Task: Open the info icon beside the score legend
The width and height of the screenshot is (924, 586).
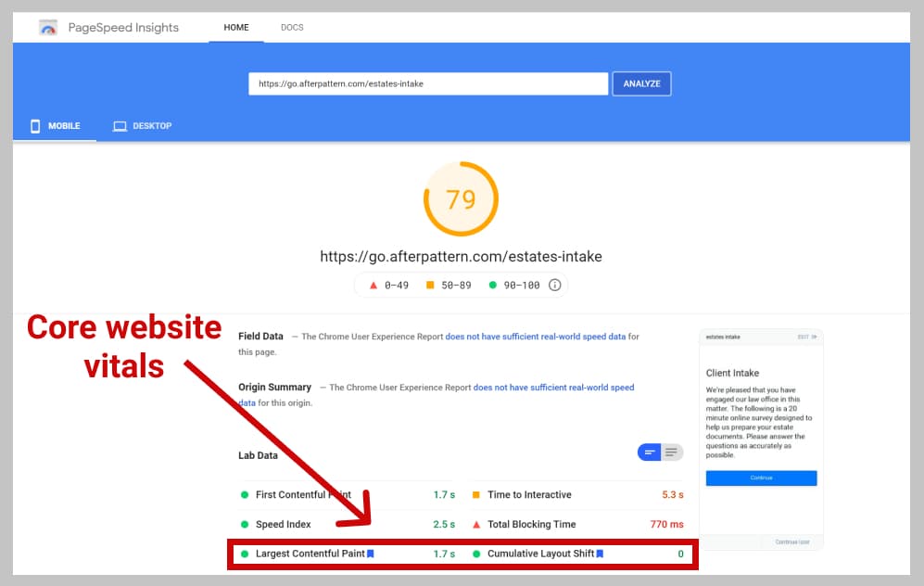Action: coord(554,286)
